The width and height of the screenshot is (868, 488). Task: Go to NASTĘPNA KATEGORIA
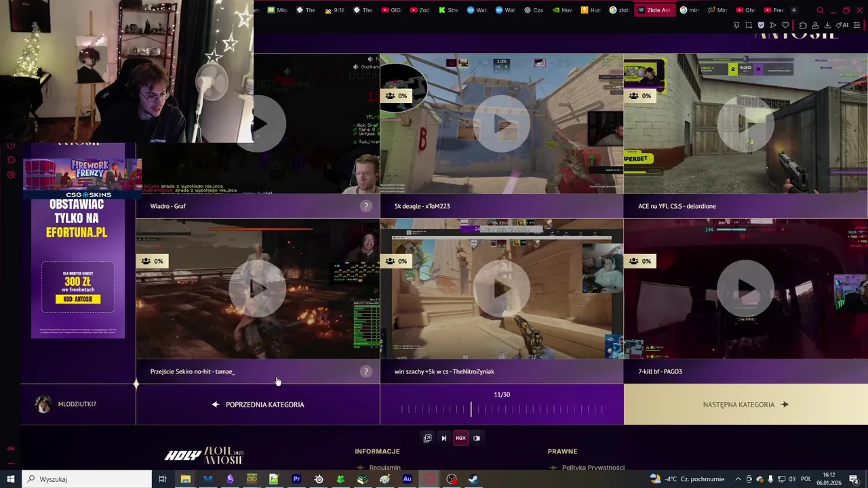click(x=745, y=405)
